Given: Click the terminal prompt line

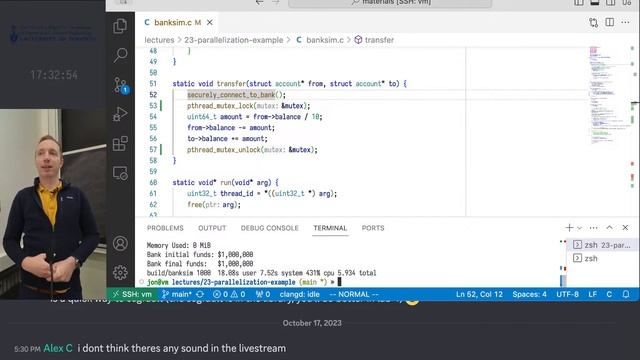Looking at the screenshot, I should click(x=244, y=282).
